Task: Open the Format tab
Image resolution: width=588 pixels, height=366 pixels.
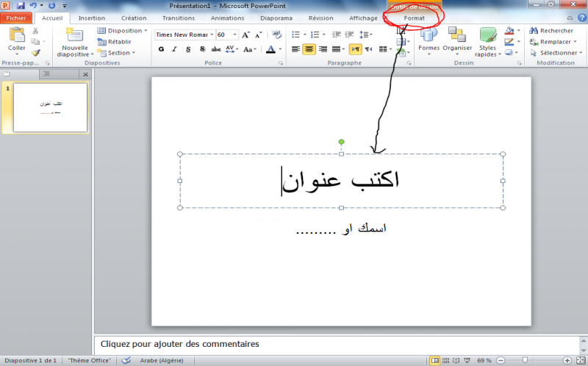Action: point(414,18)
